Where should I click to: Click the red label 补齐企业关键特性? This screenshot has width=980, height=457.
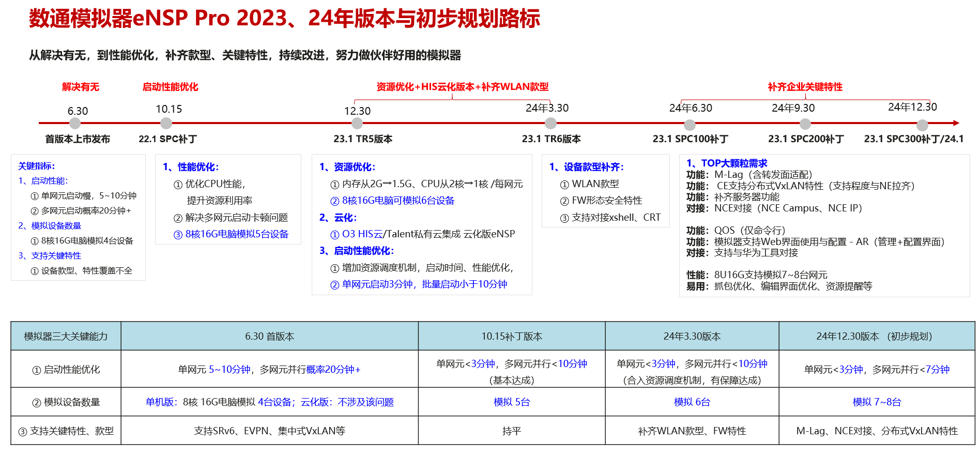pyautogui.click(x=805, y=87)
